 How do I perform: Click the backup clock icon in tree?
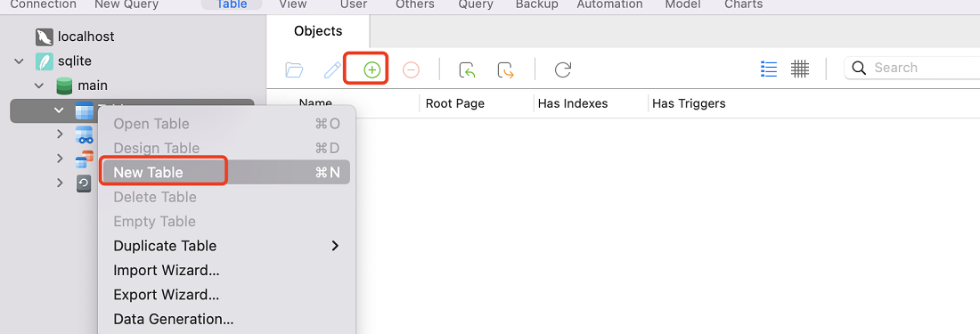tap(84, 183)
